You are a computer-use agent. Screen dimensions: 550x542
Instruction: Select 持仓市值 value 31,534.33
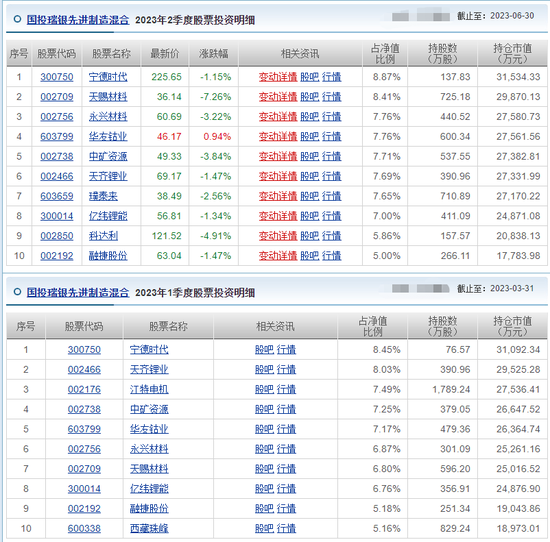[518, 77]
